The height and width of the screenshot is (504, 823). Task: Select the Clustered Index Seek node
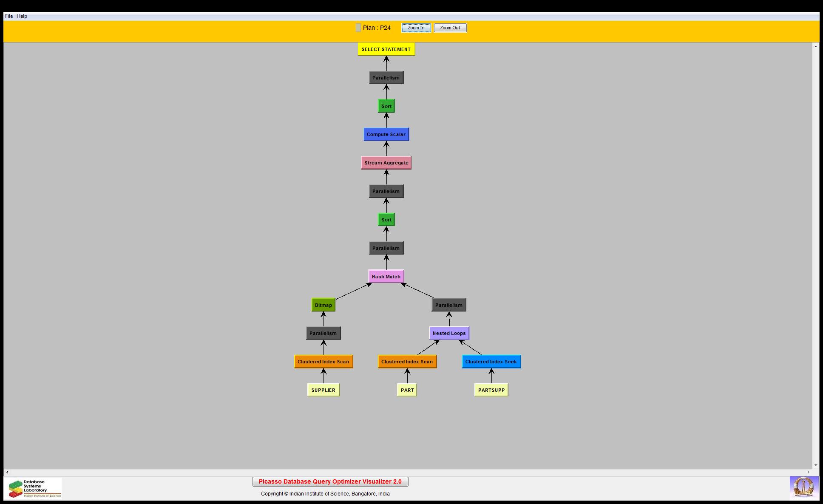(x=491, y=362)
